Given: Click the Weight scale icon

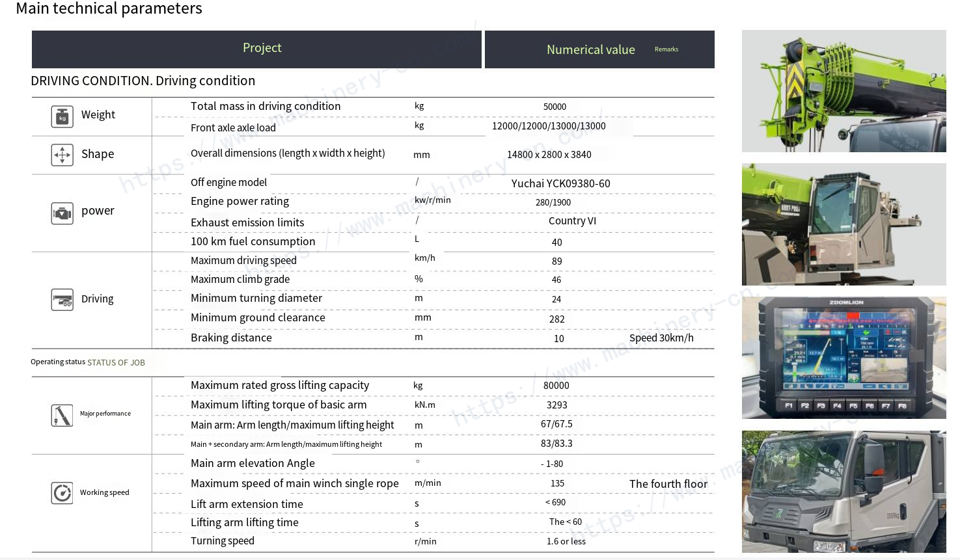Looking at the screenshot, I should coord(62,117).
